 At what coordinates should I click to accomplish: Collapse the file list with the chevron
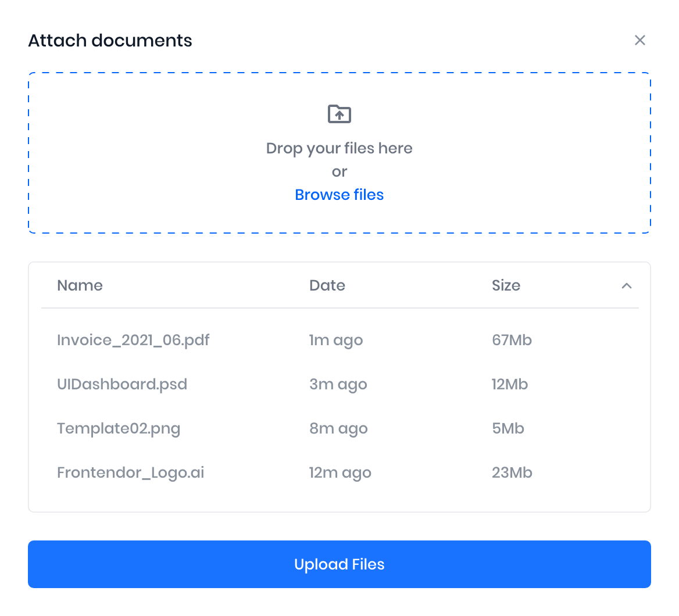point(626,285)
